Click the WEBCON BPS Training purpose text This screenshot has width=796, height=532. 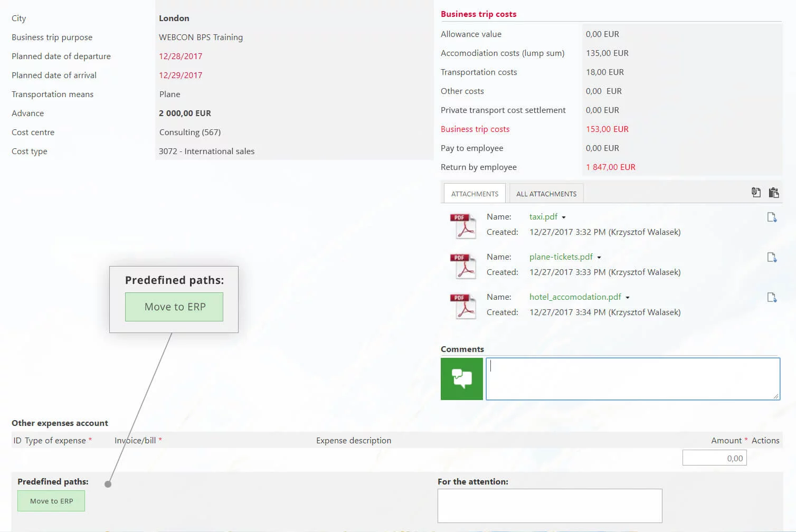coord(201,37)
